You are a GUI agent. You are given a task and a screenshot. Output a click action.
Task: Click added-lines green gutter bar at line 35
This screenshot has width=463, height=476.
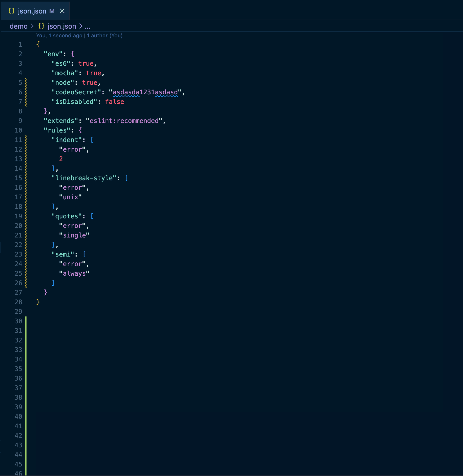point(26,369)
